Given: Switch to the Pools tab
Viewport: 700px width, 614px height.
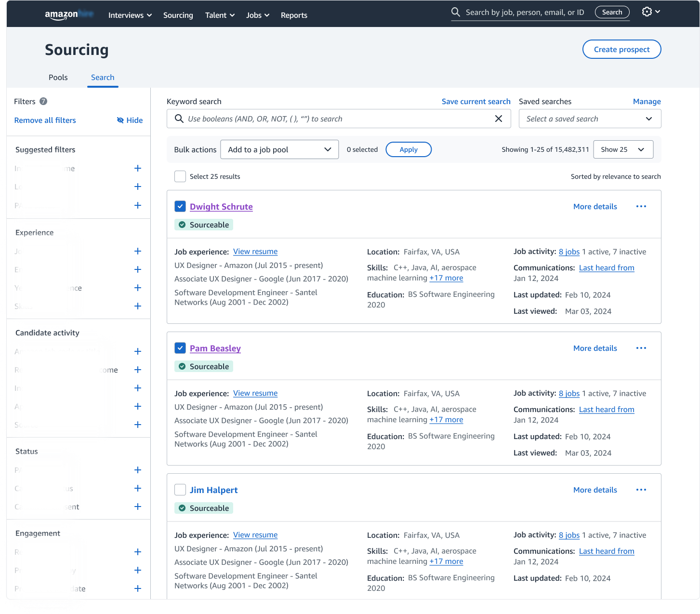Looking at the screenshot, I should click(x=58, y=77).
